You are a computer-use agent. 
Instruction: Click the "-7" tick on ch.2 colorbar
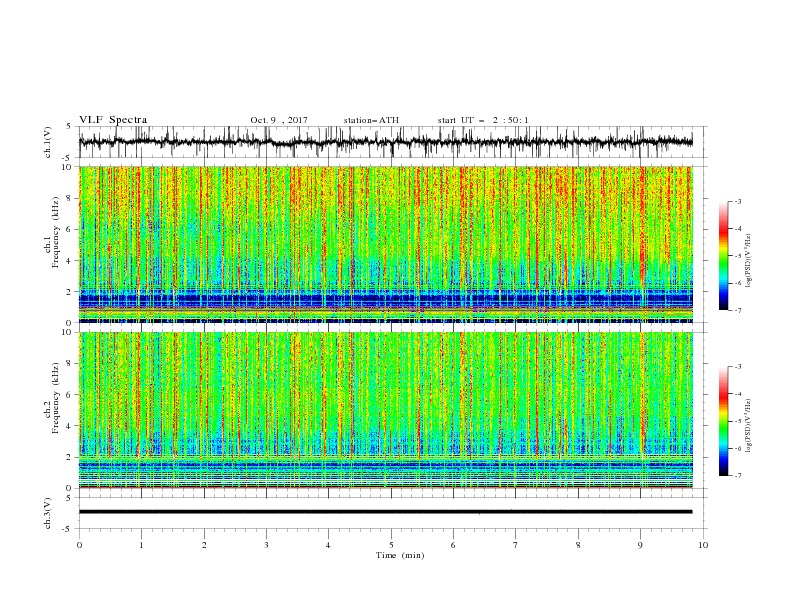click(738, 476)
